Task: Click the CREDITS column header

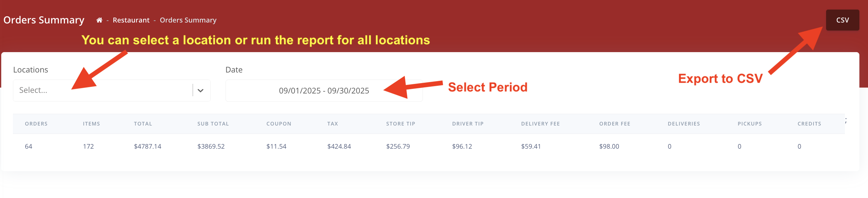Action: [x=809, y=124]
